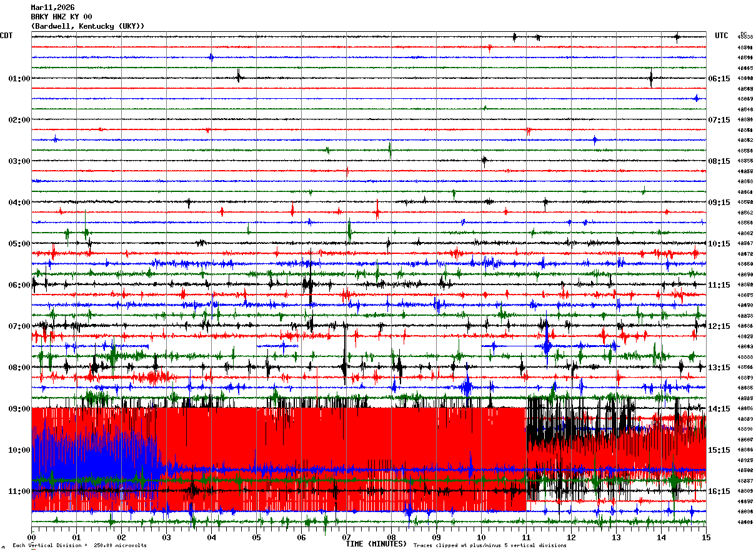
Task: Select the 02:00 CDT row label
Action: pos(19,120)
